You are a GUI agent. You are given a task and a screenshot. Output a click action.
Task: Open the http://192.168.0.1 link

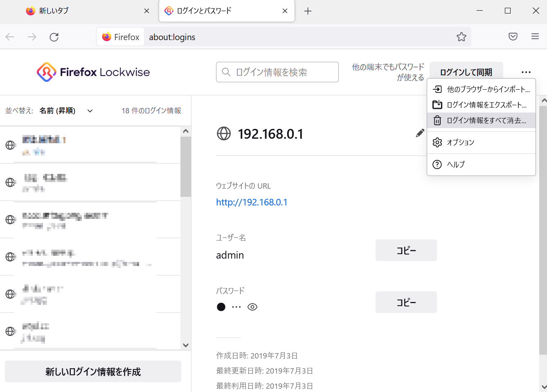(x=252, y=202)
